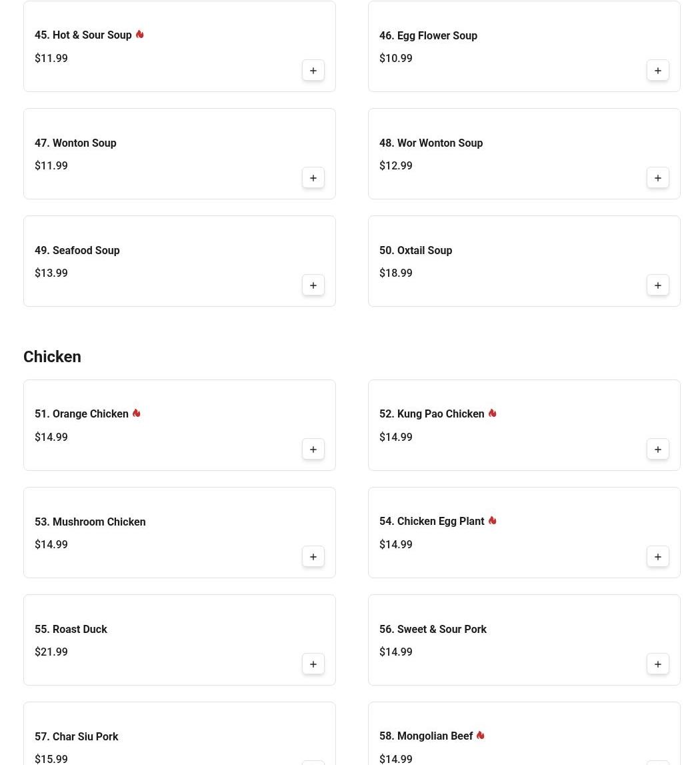Add Egg Flower Soup to cart

(657, 71)
